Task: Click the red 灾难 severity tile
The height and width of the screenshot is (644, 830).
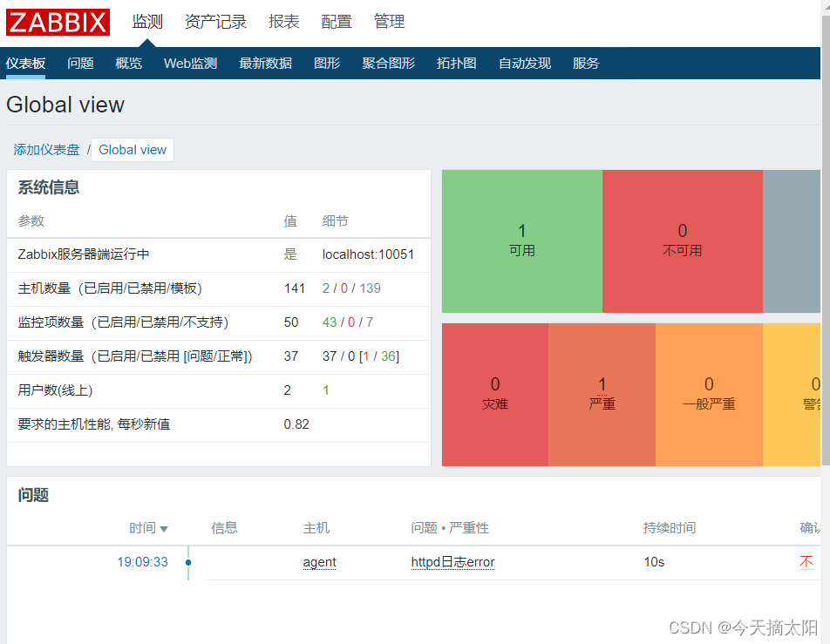Action: [495, 395]
